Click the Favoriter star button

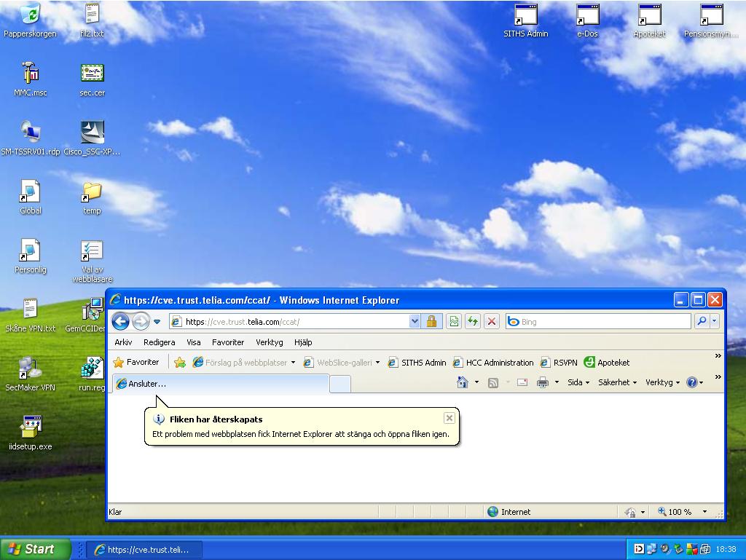136,362
